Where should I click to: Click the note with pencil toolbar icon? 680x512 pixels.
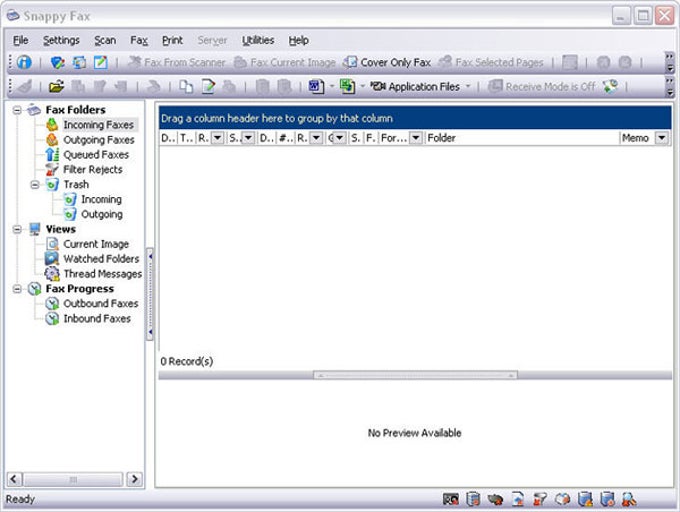click(x=101, y=62)
